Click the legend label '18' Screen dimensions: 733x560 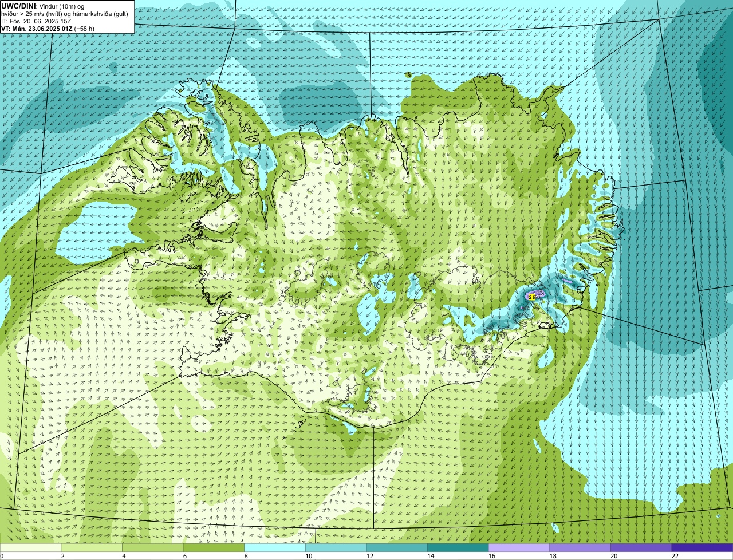pos(553,556)
